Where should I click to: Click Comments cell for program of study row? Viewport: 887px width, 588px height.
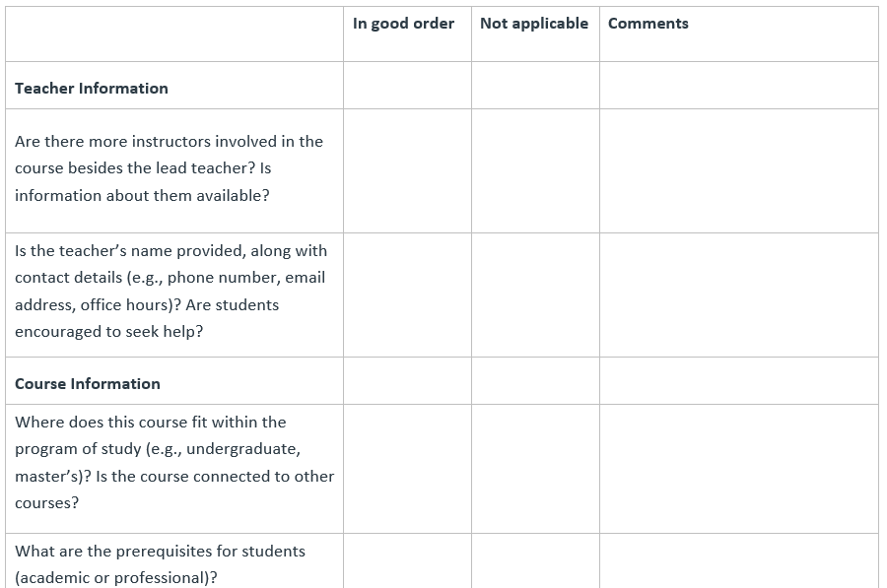[x=738, y=468]
